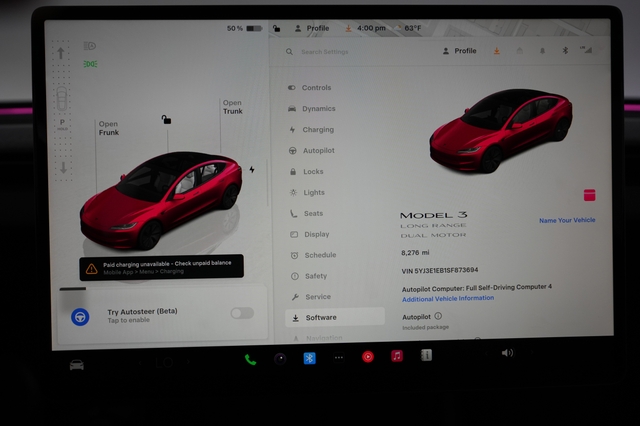Tap the volume speaker icon
The height and width of the screenshot is (426, 640).
point(507,353)
